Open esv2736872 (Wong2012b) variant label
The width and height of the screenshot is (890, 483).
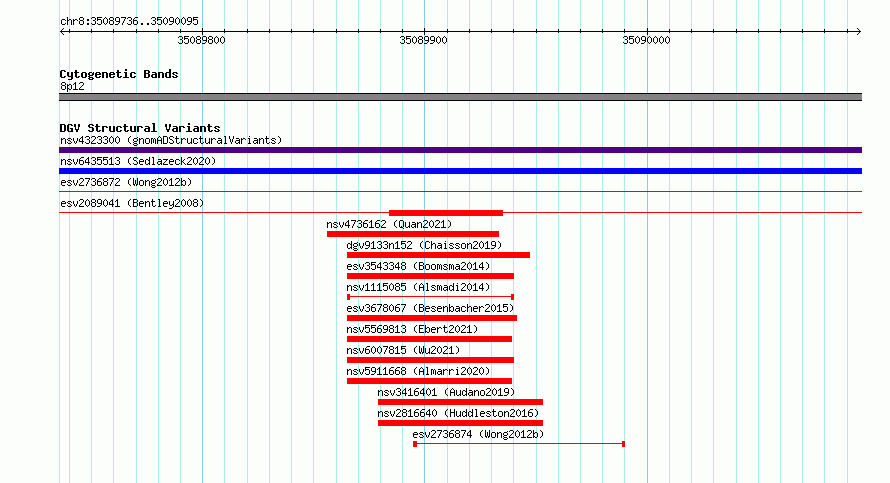point(126,182)
